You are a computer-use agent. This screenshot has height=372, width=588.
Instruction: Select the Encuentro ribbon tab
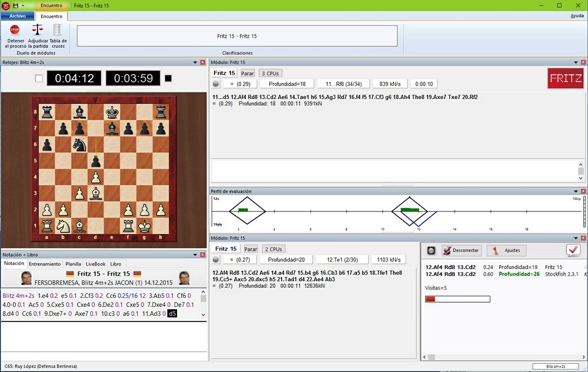point(51,16)
